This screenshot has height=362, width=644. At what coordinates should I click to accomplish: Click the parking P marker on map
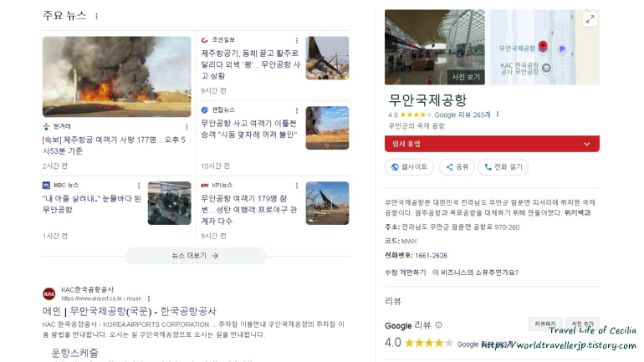[x=561, y=49]
